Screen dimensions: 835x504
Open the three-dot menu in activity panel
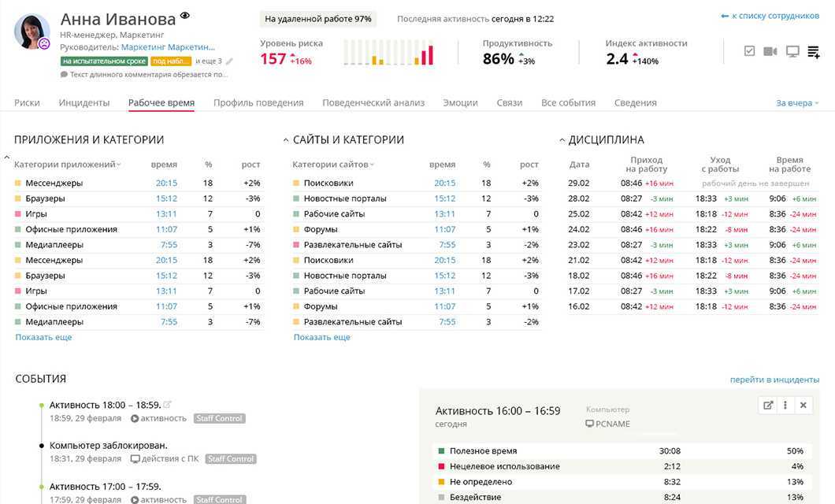pos(785,405)
